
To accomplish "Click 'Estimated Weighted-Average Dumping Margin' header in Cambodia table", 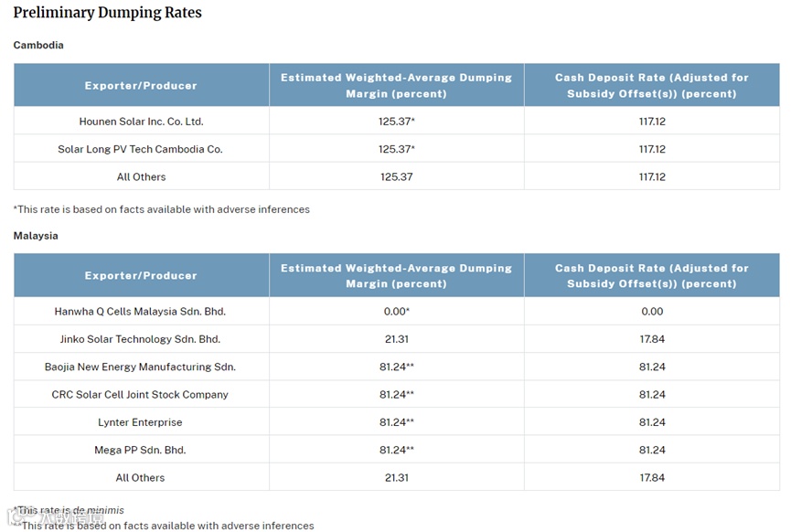I will [x=397, y=86].
